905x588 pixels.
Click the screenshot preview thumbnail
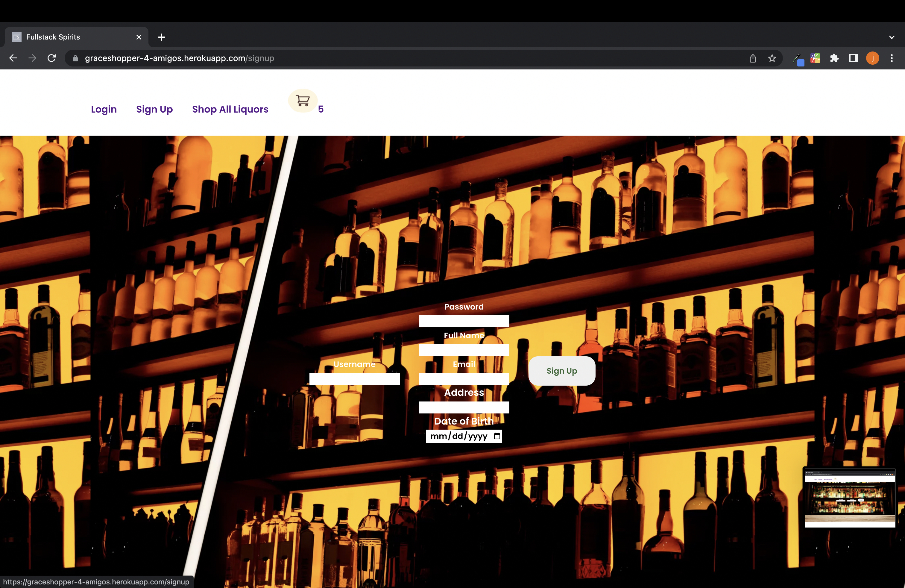tap(849, 498)
